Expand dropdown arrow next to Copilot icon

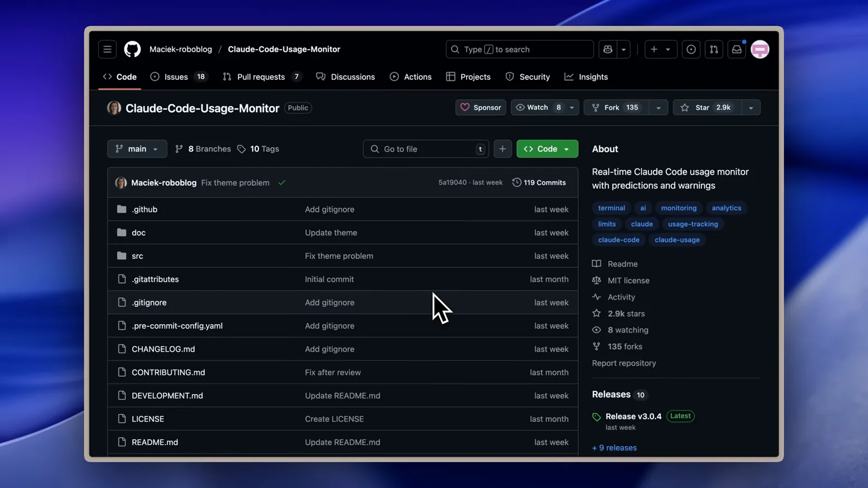tap(623, 49)
